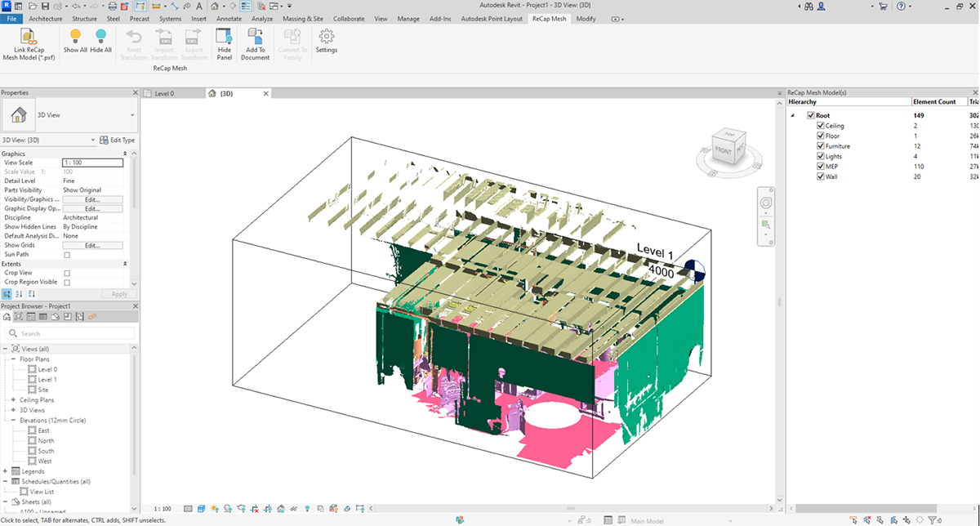Click the Hide Panel icon
This screenshot has height=526, width=980.
[225, 37]
